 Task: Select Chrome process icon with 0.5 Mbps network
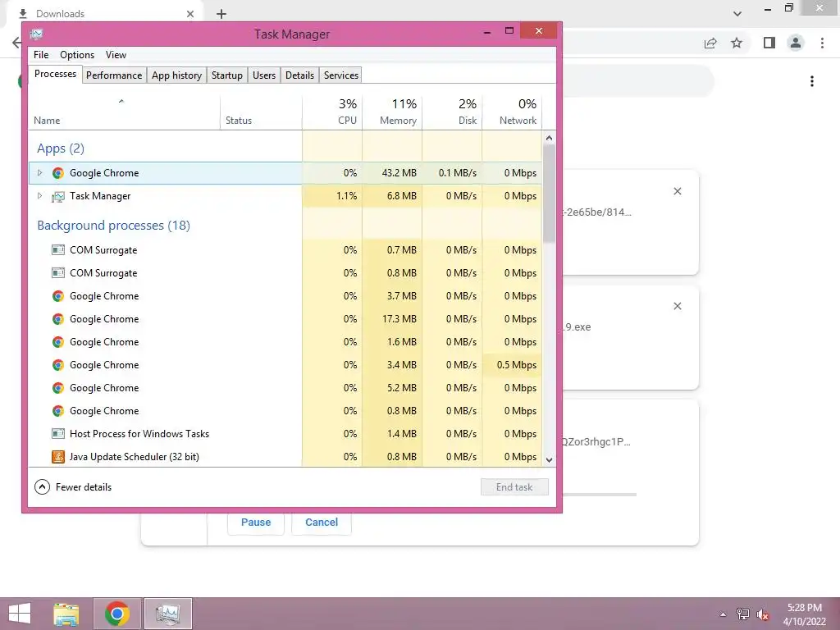tap(58, 365)
